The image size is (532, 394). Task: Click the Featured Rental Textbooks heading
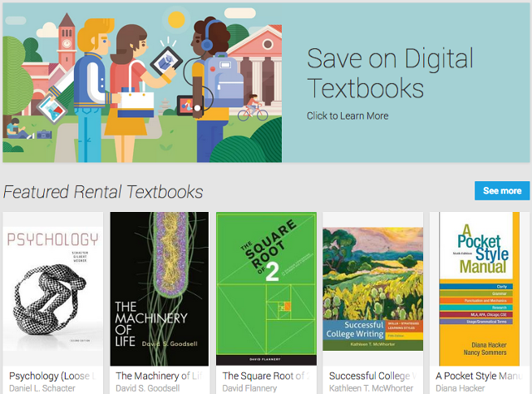point(103,192)
